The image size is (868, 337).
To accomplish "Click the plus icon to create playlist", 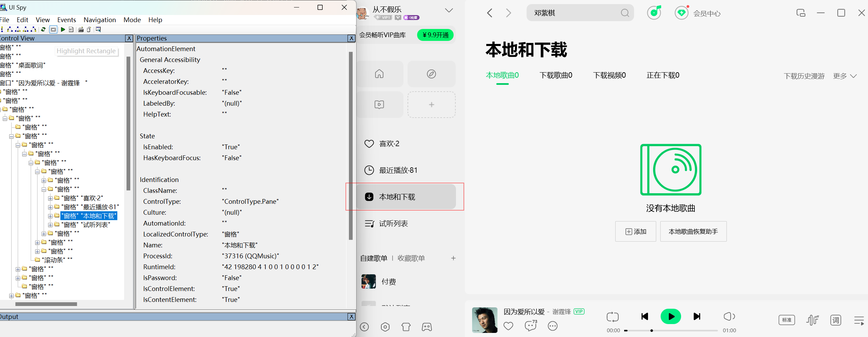I will point(453,258).
